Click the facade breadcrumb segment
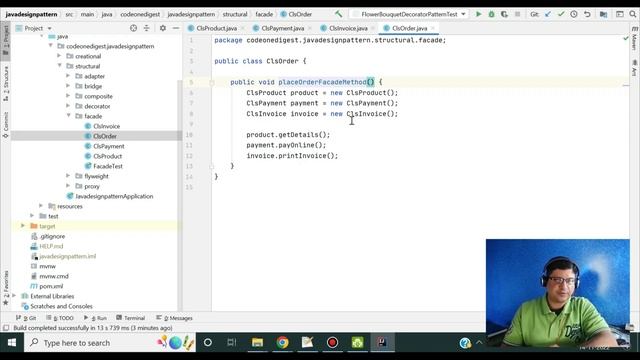 tap(264, 14)
